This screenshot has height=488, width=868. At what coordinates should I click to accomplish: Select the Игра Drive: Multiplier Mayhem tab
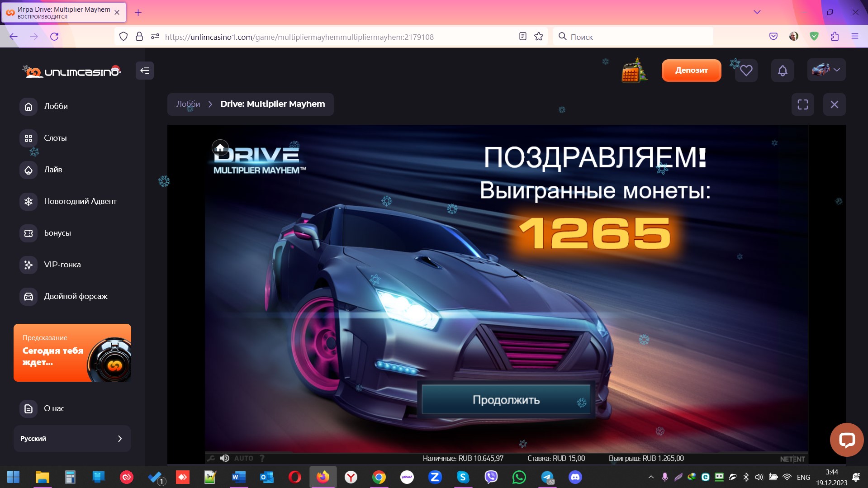pos(63,13)
